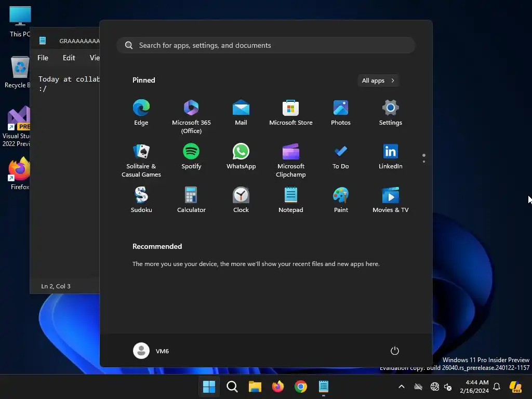The width and height of the screenshot is (532, 399).
Task: Open Paint
Action: click(341, 200)
